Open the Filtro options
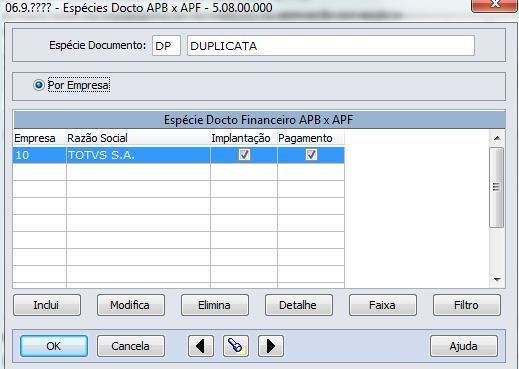The height and width of the screenshot is (369, 519). (467, 305)
